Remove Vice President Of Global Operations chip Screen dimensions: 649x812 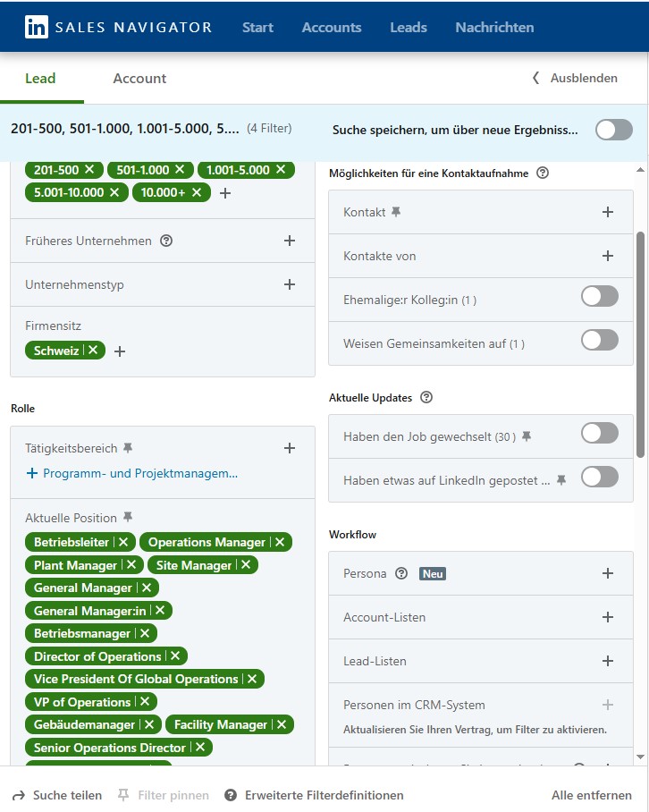coord(252,679)
